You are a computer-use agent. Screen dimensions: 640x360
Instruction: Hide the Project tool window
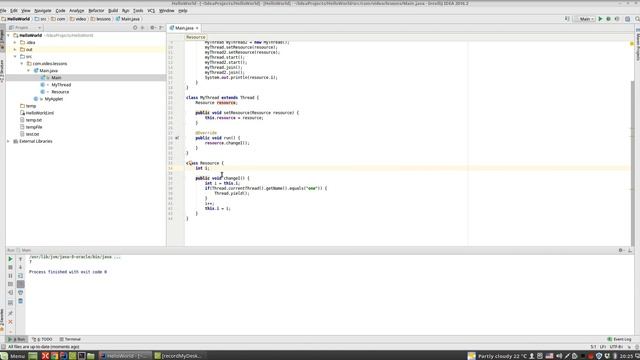(161, 28)
